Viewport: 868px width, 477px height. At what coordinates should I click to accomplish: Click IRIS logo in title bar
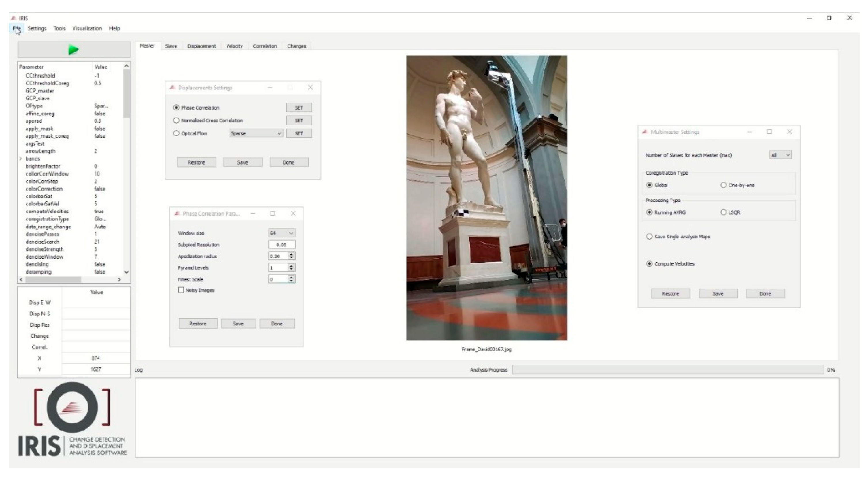click(x=14, y=18)
